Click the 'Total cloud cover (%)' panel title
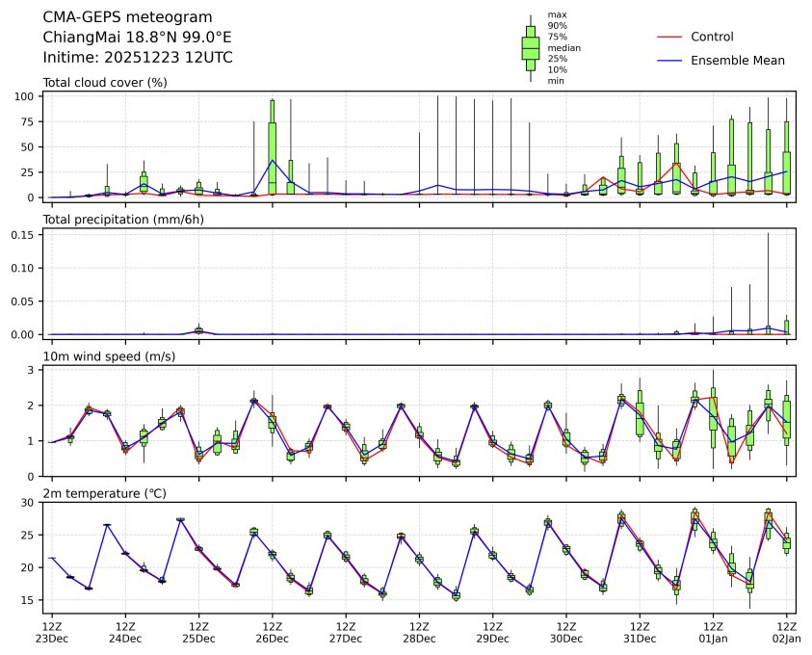Screen dimensions: 812x655 click(105, 83)
